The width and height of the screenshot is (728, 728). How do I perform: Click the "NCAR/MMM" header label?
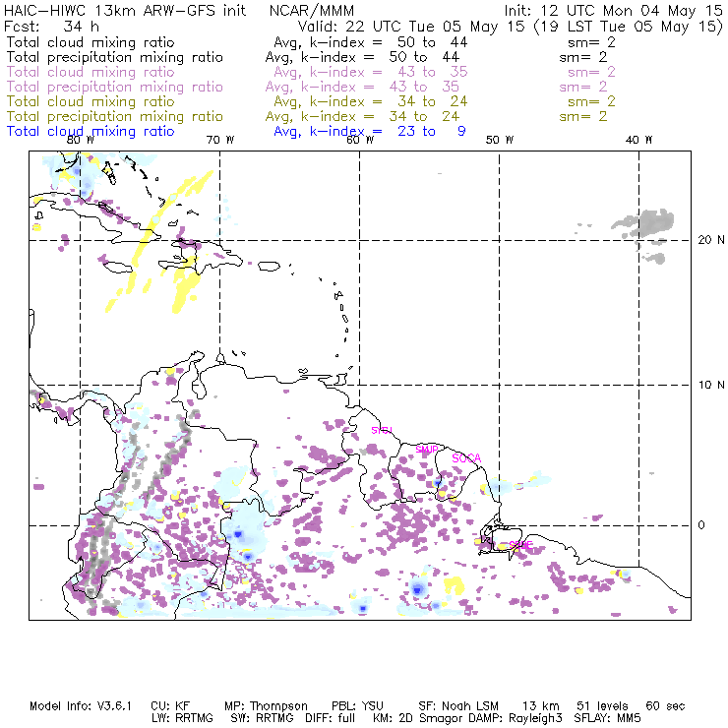pyautogui.click(x=312, y=11)
